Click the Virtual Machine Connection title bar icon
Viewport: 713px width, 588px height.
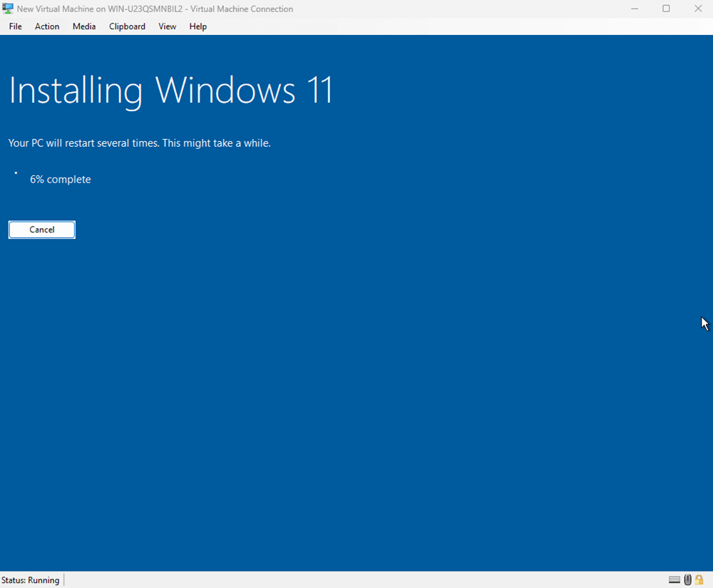pyautogui.click(x=8, y=9)
